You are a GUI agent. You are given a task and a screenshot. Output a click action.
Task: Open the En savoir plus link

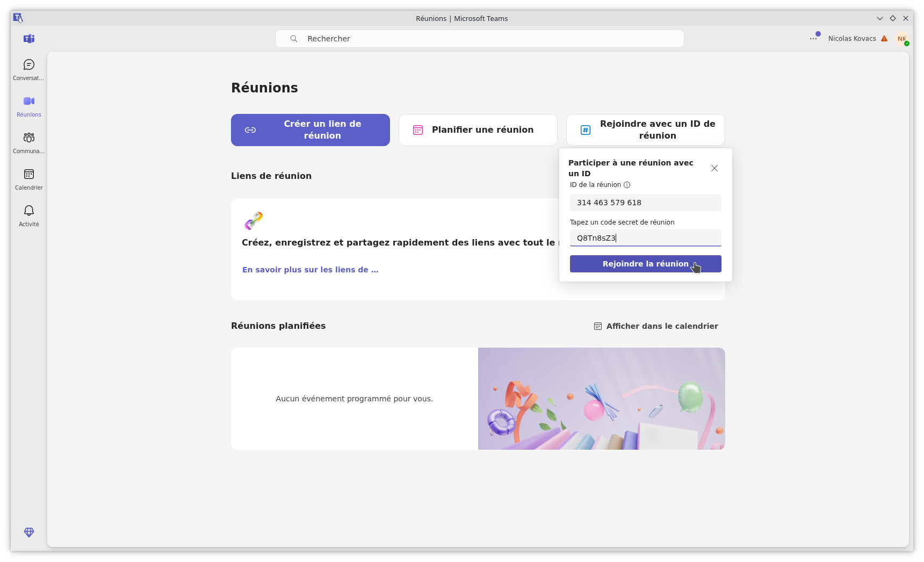tap(310, 269)
